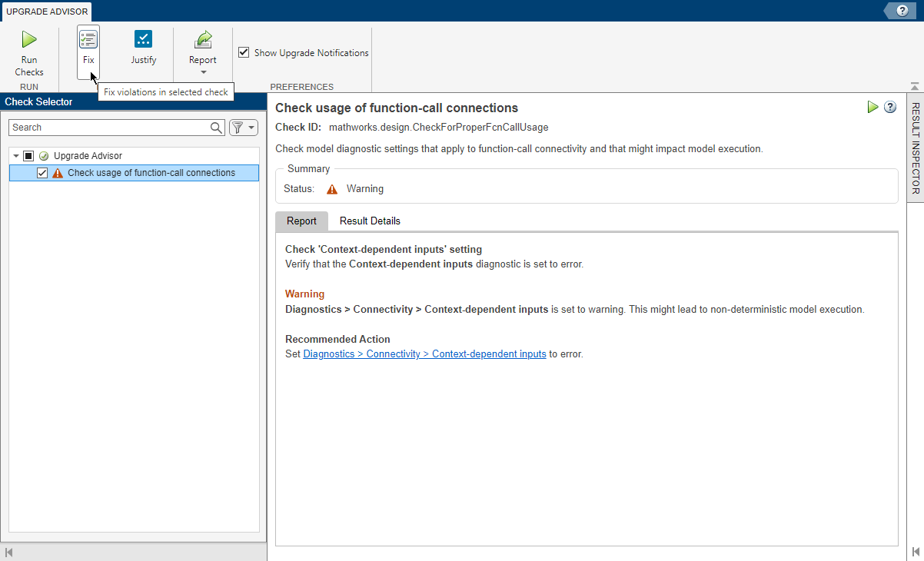Toggle the Upgrade Advisor root checkbox
The image size is (924, 561).
click(x=30, y=155)
